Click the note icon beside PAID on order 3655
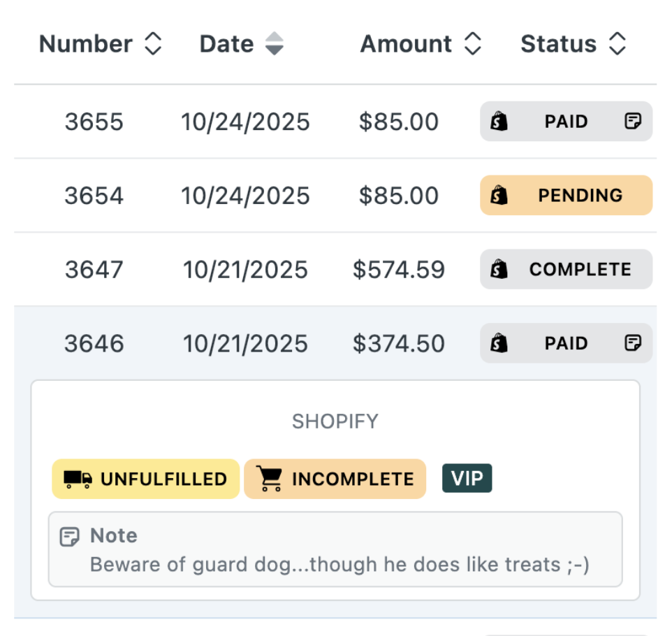 [632, 121]
